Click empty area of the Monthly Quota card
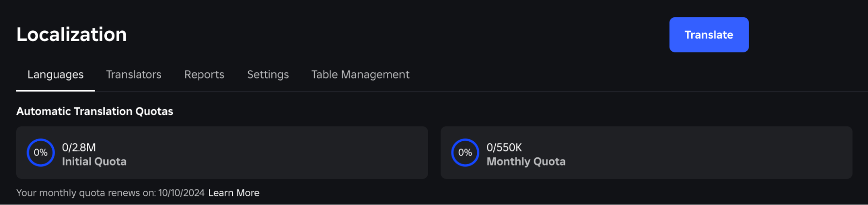868x205 pixels. click(x=708, y=153)
